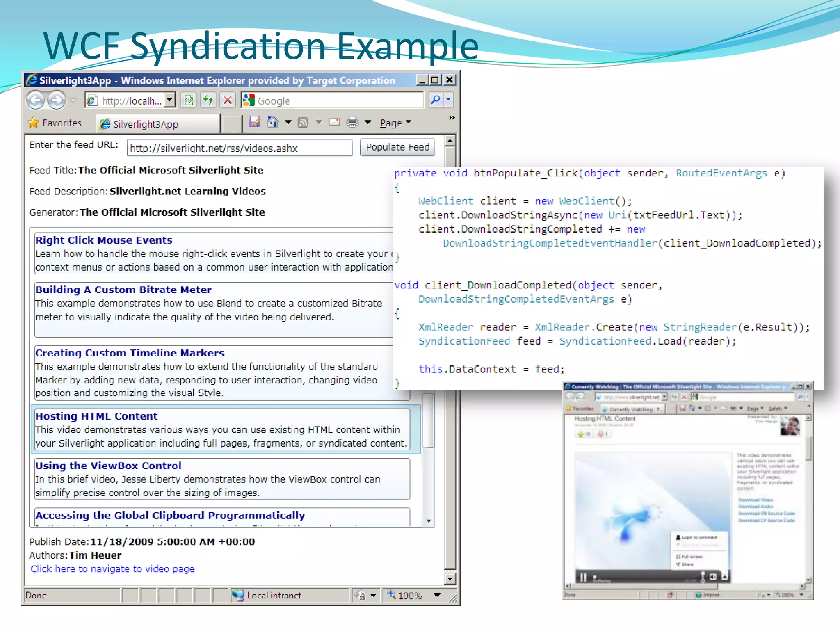
Task: Pause the video in the small browser window
Action: point(583,577)
